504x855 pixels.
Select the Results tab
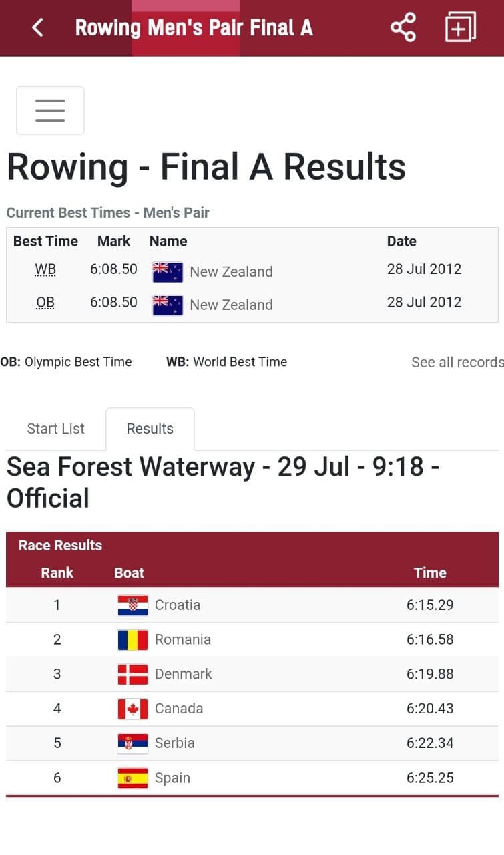tap(150, 429)
